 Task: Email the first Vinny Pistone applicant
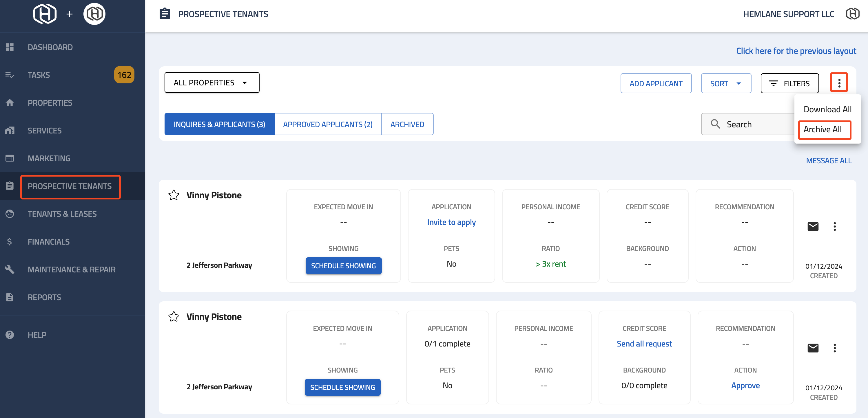(x=813, y=226)
